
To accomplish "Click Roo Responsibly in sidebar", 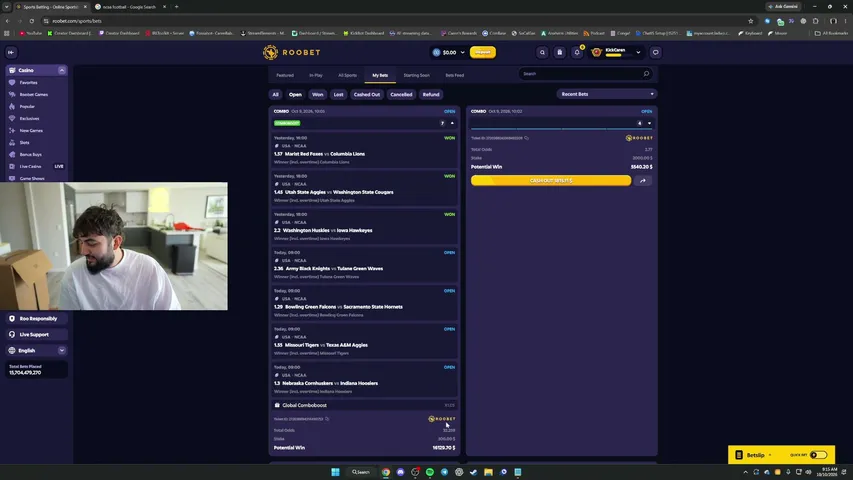I will coord(37,318).
